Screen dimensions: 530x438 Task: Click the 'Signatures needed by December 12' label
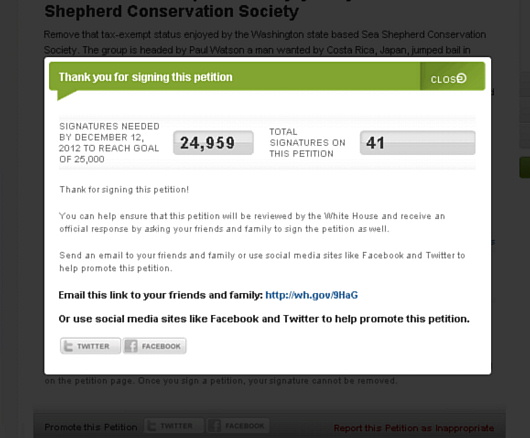[109, 143]
